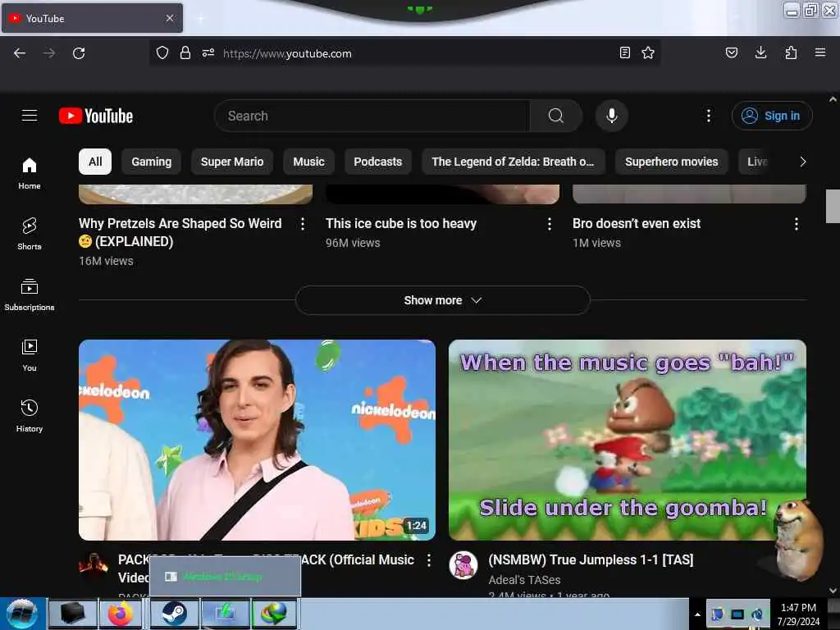The image size is (840, 630).
Task: Open options for Pretzels short
Action: point(303,224)
